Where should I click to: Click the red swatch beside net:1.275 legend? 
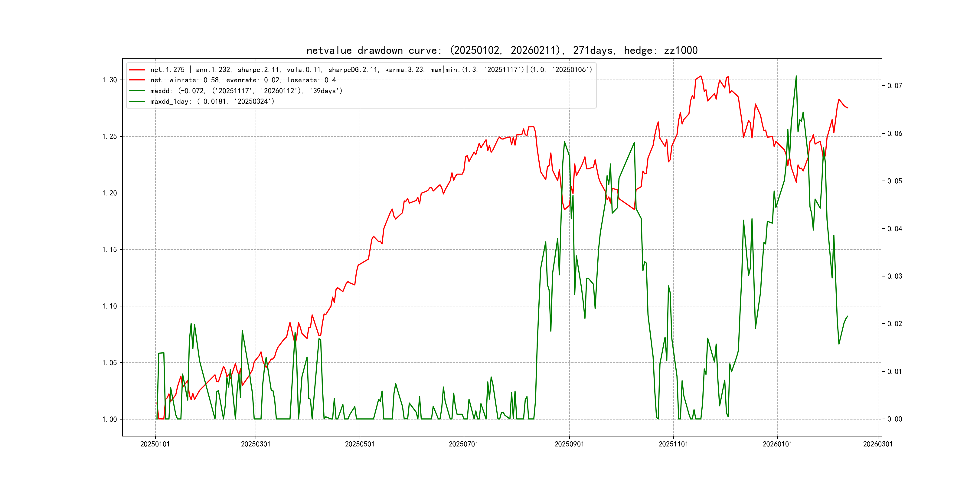click(x=137, y=70)
